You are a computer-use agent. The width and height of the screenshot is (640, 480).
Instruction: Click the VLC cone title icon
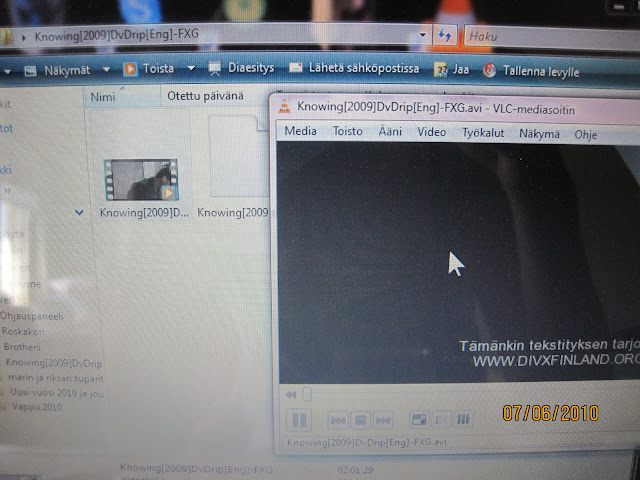(284, 106)
